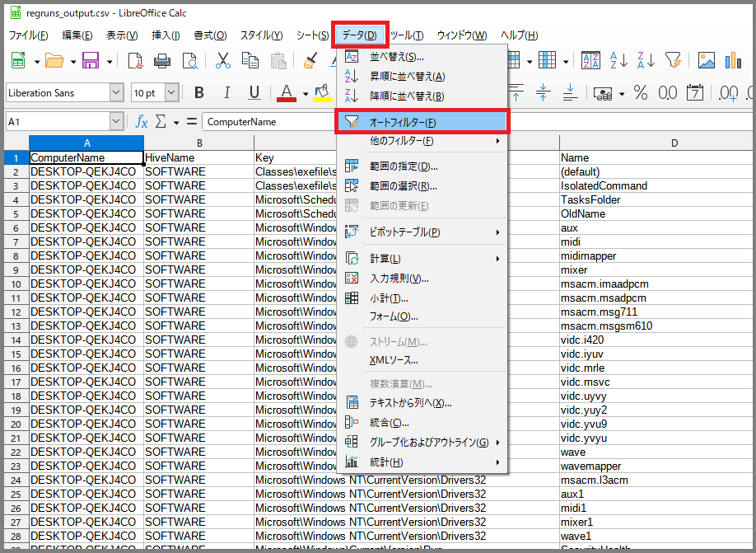Open the Liberation Sans font name dropdown
This screenshot has height=553, width=756.
(x=116, y=92)
